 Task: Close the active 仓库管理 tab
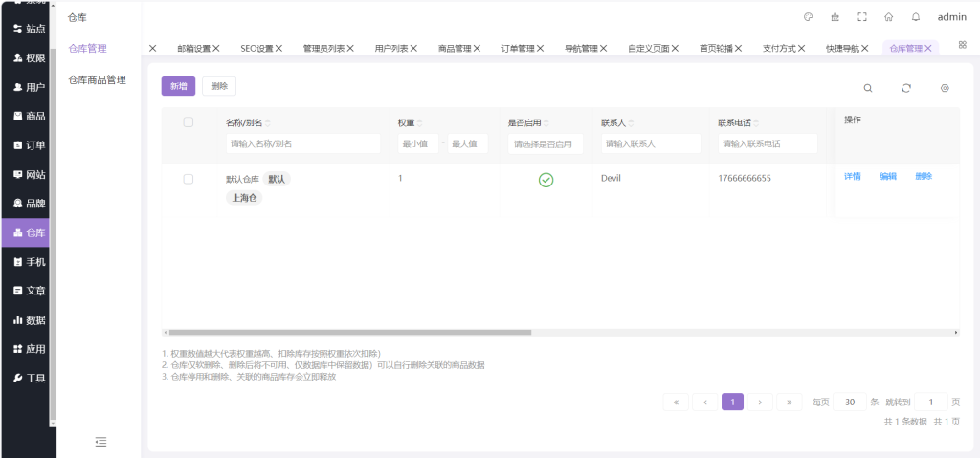pyautogui.click(x=928, y=48)
